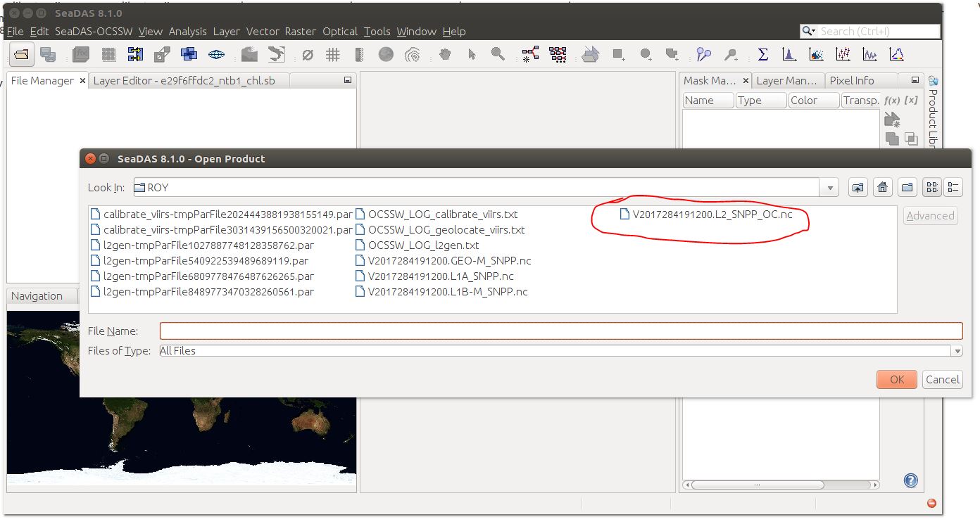The image size is (980, 524).
Task: Select file V2017284191200.L1A_SNPP.nc
Action: (x=436, y=276)
